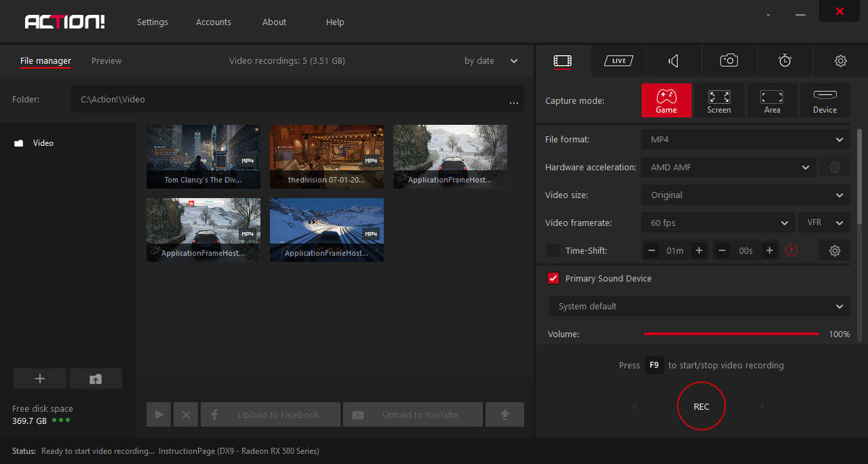Image resolution: width=868 pixels, height=464 pixels.
Task: Open the general settings gear tab
Action: (x=840, y=61)
